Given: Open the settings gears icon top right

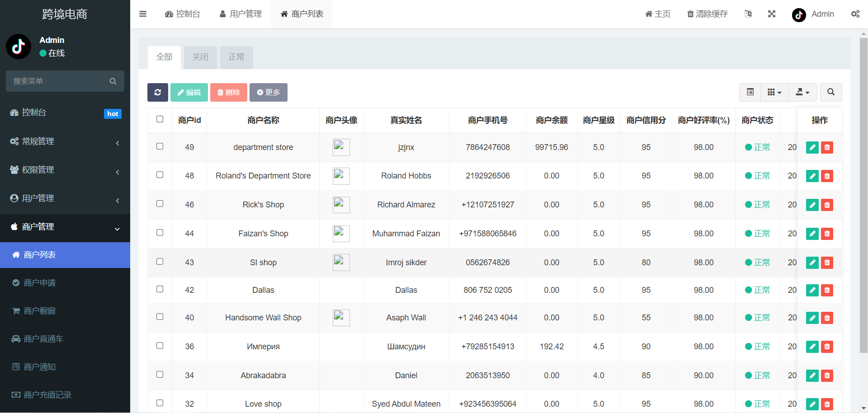Looking at the screenshot, I should click(x=855, y=14).
